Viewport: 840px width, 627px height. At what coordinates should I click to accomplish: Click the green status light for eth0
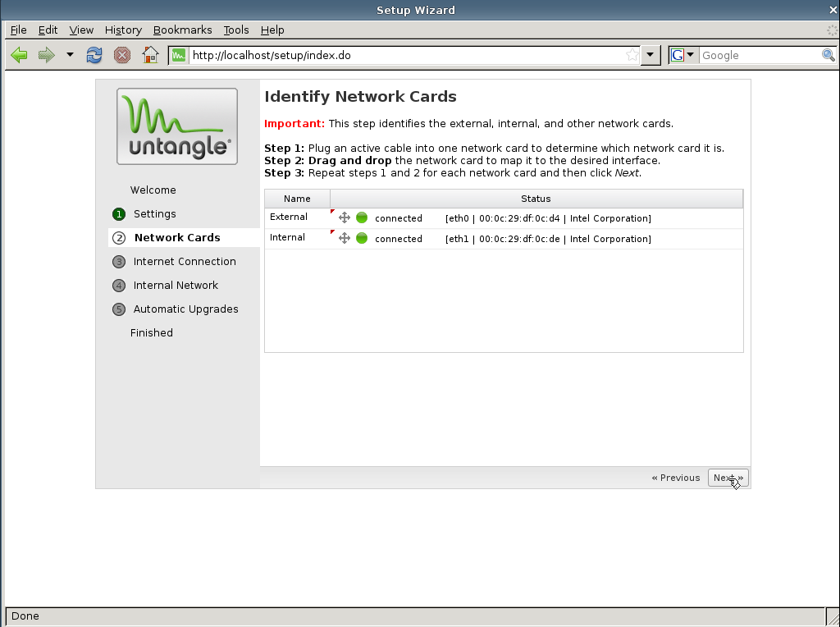[362, 217]
